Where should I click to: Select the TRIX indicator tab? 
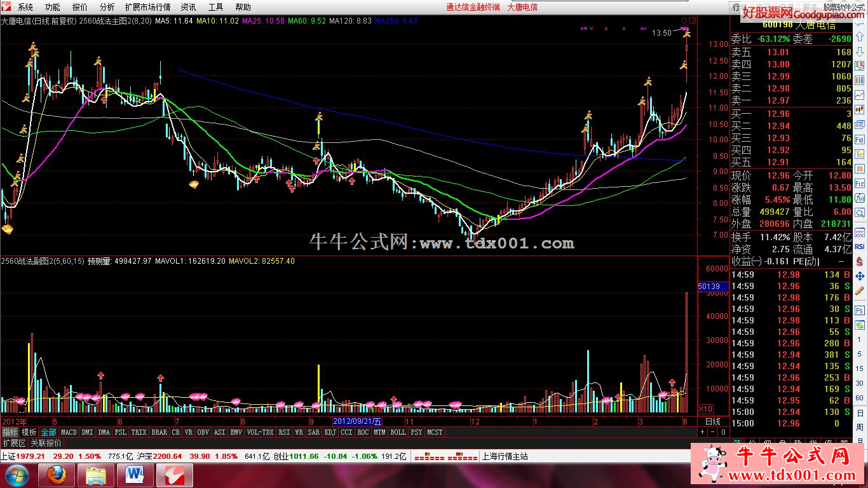pos(139,432)
